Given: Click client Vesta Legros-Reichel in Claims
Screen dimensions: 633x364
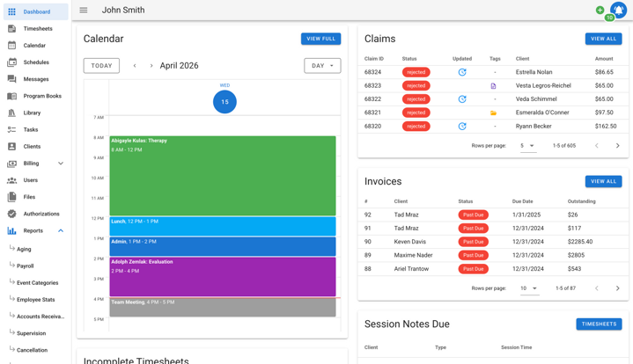Looking at the screenshot, I should (543, 86).
